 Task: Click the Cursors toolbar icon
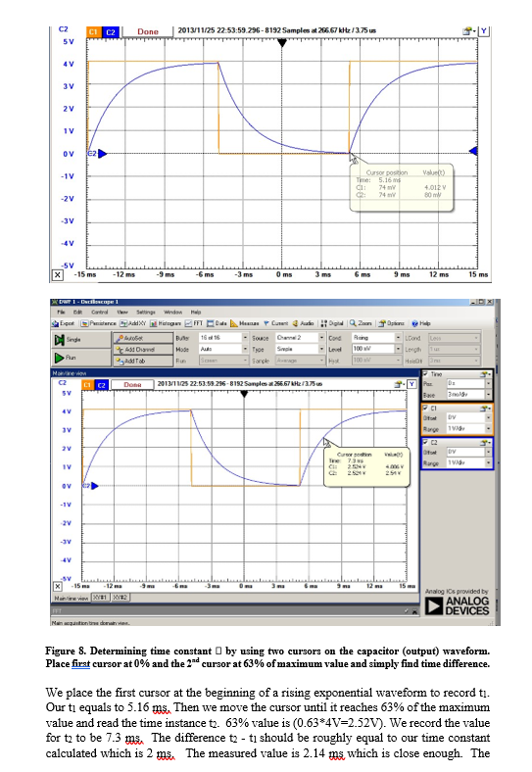(276, 323)
